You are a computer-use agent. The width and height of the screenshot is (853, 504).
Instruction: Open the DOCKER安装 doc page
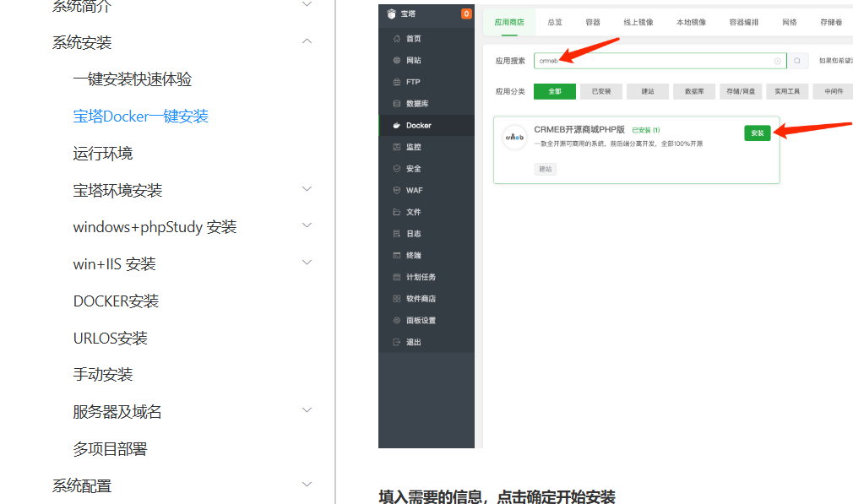click(x=116, y=301)
